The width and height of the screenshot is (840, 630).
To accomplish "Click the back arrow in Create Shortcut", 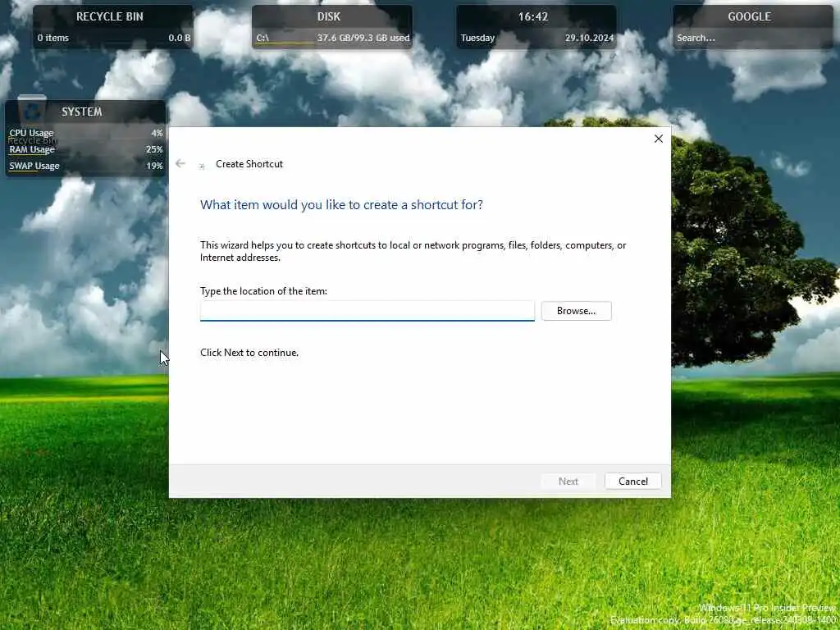I will pos(180,163).
